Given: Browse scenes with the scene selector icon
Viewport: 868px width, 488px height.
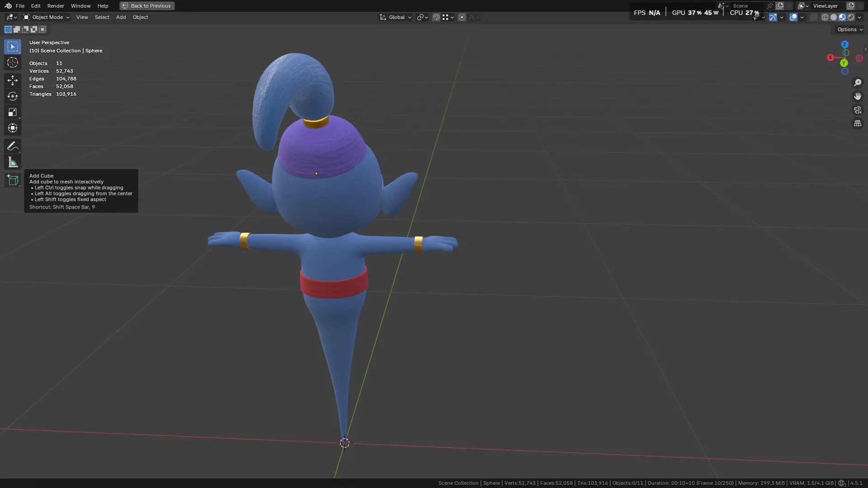Looking at the screenshot, I should coord(723,6).
